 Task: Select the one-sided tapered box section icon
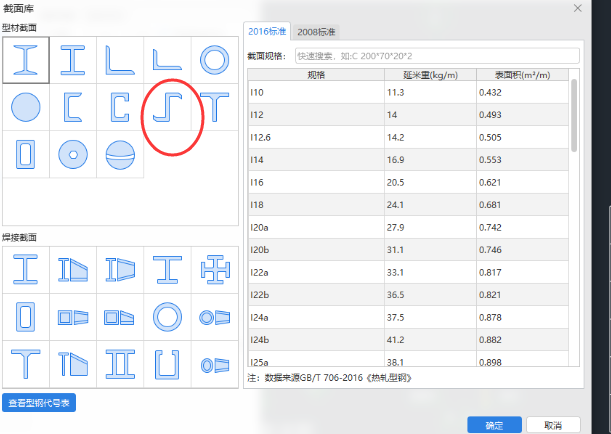point(120,317)
